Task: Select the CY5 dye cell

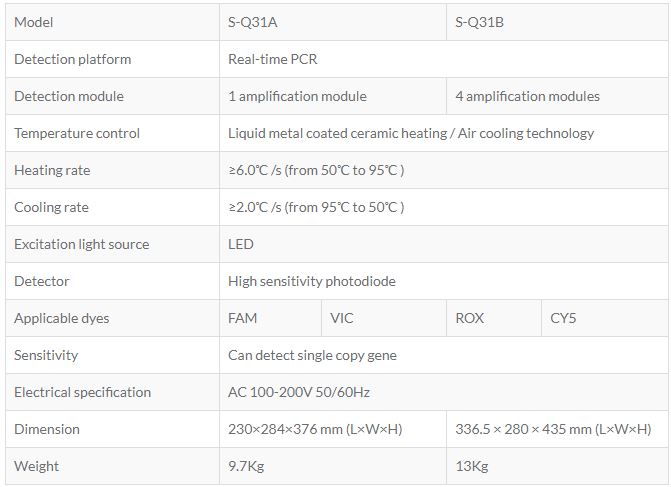Action: coord(563,318)
